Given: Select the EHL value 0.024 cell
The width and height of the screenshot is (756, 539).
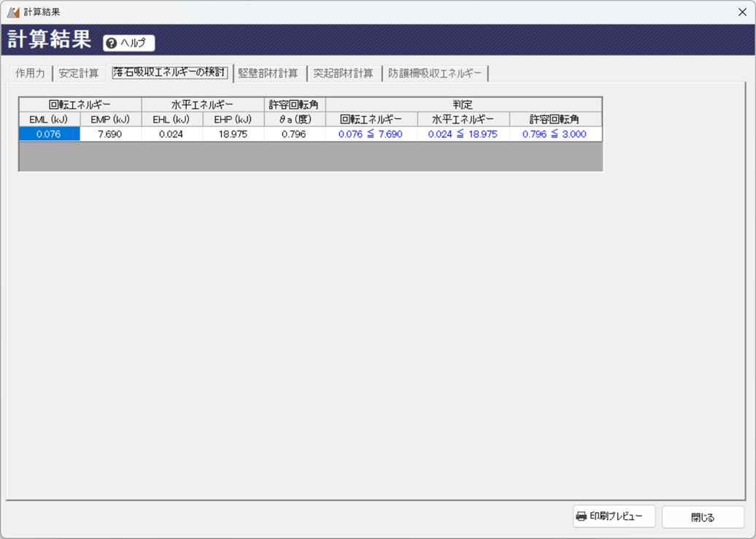Looking at the screenshot, I should [171, 134].
